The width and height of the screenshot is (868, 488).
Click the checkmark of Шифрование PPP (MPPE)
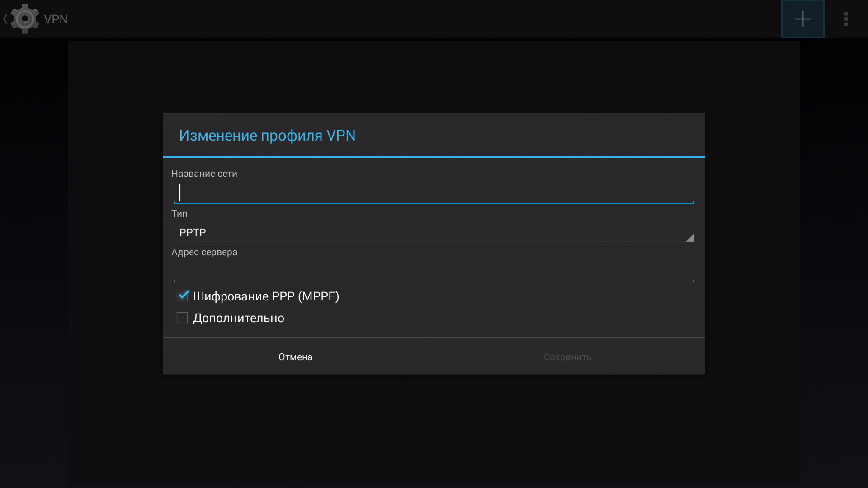182,296
